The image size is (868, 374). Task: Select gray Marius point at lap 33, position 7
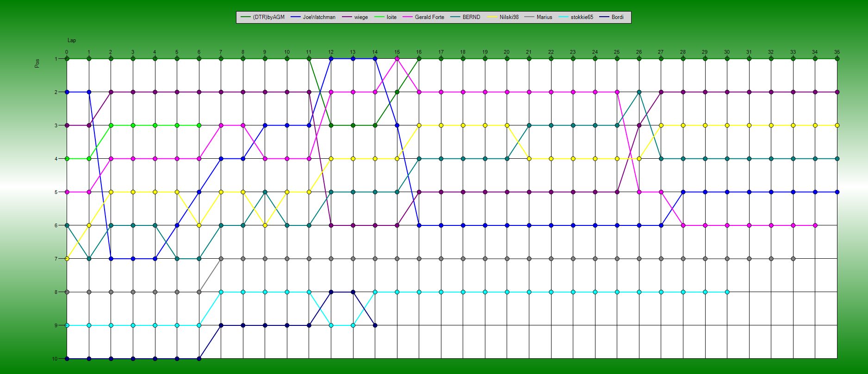(x=793, y=259)
